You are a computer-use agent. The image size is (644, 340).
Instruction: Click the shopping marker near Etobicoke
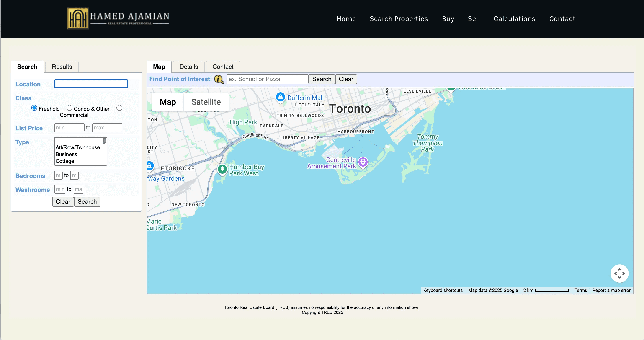pyautogui.click(x=150, y=165)
